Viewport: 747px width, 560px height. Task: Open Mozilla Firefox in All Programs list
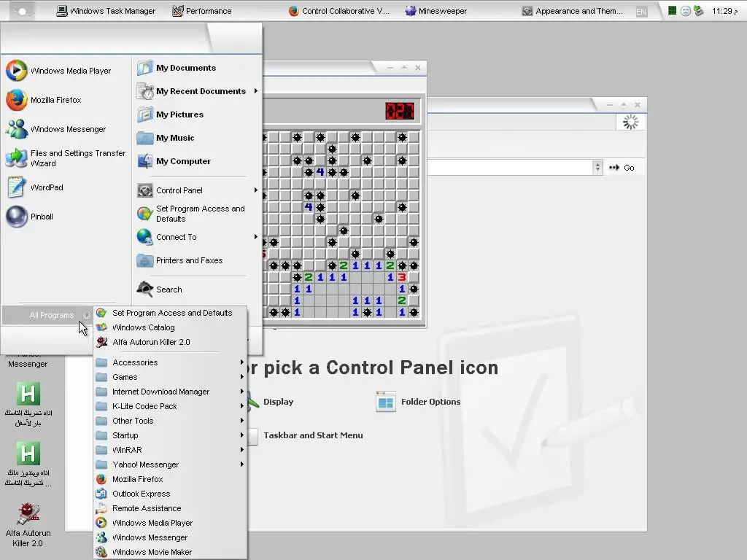tap(130, 479)
